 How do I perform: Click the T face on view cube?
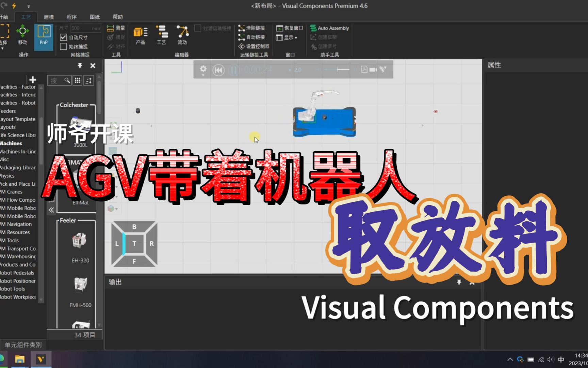point(134,244)
